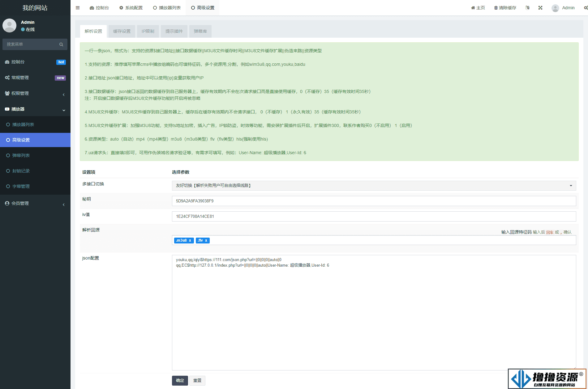Open the 系统配置 top tab

point(131,8)
